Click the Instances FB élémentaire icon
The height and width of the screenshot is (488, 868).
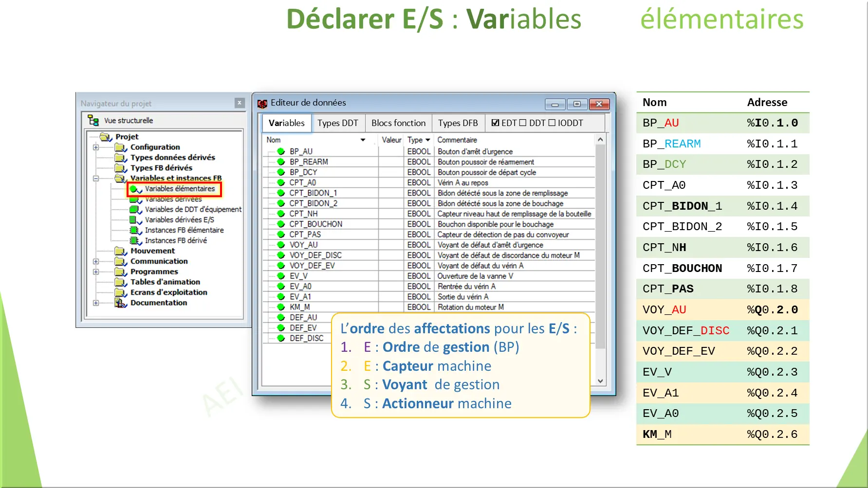[135, 230]
